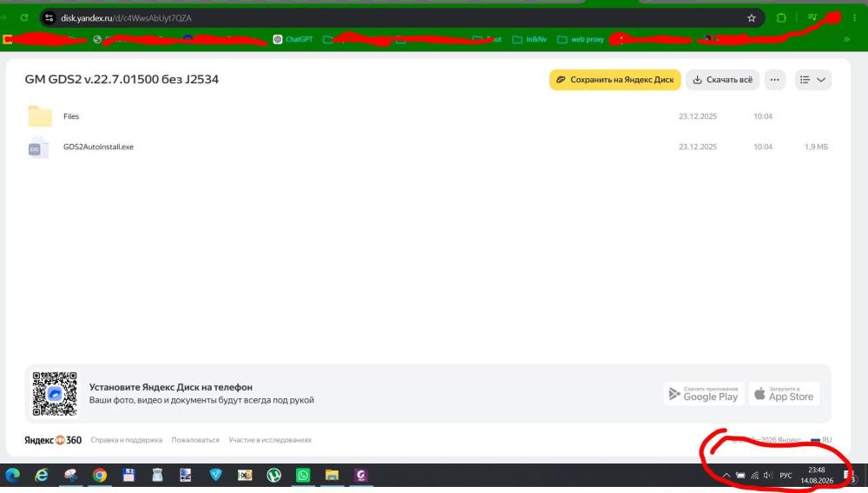Open the App Store download badge
Image resolution: width=868 pixels, height=493 pixels.
click(784, 394)
